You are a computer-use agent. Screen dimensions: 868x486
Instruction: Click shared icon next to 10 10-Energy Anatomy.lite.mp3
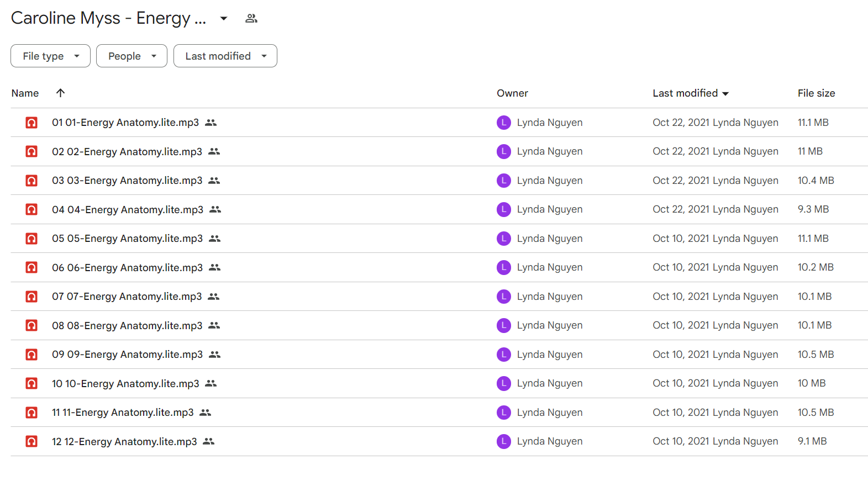(211, 383)
